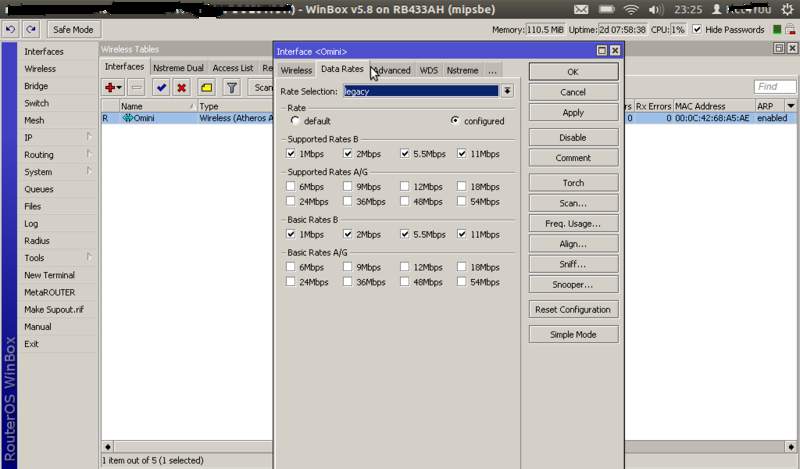
Task: Click the Find search field
Action: pos(774,87)
